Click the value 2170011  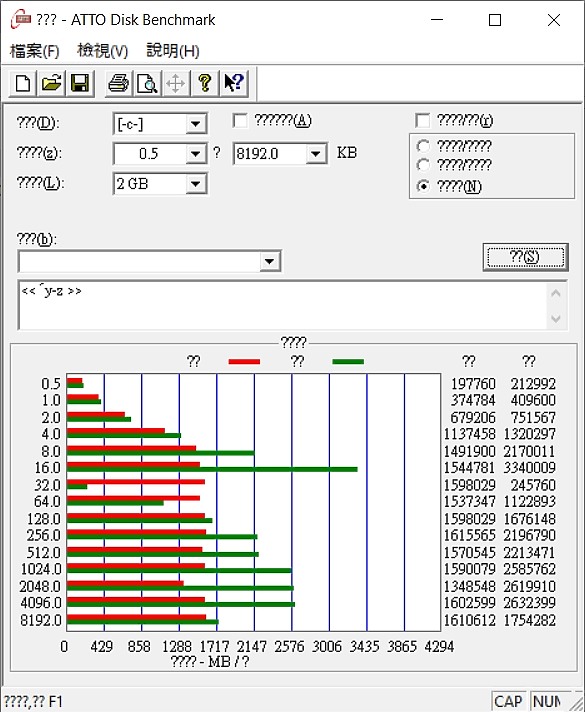530,451
